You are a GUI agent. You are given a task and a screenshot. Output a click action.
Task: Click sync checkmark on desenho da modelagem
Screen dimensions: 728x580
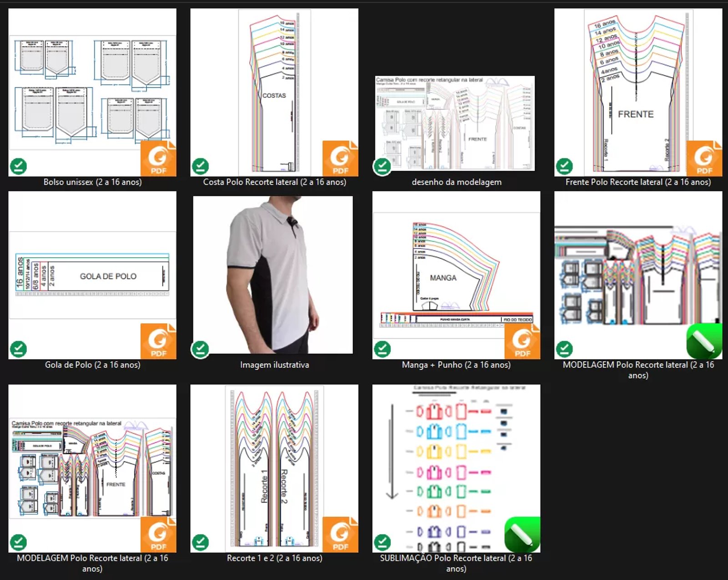382,167
